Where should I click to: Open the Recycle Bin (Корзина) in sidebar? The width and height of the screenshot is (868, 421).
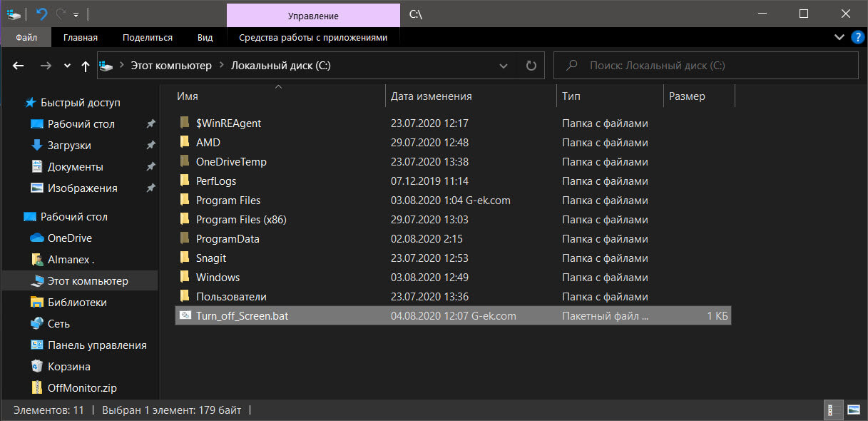(68, 367)
